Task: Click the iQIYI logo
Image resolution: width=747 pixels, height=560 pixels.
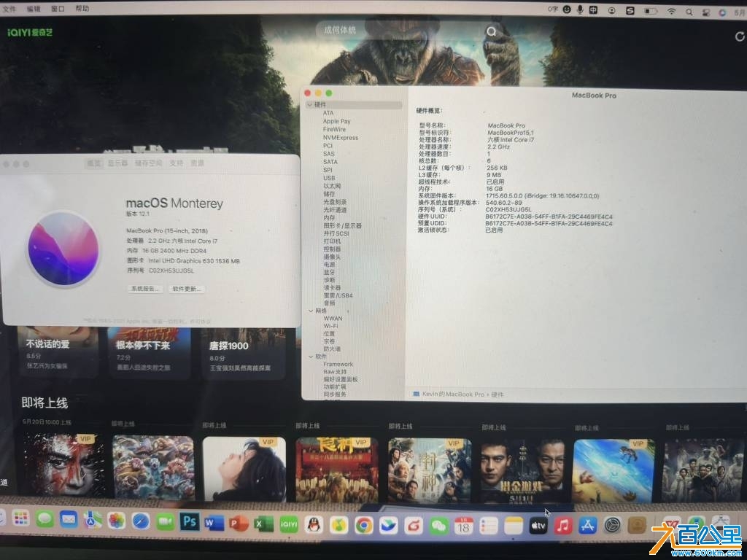Action: [x=30, y=32]
